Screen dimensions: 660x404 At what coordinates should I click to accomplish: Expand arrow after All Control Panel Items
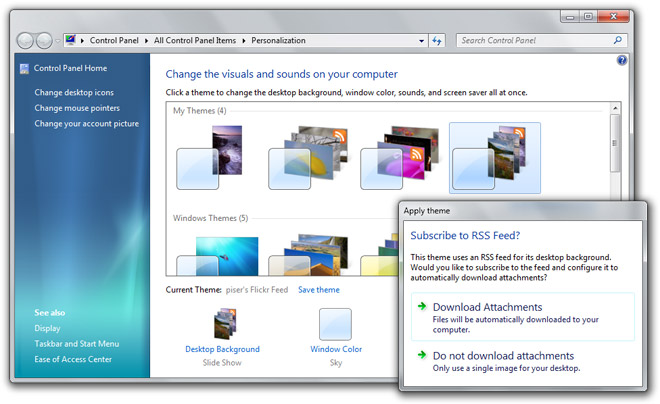(x=244, y=41)
